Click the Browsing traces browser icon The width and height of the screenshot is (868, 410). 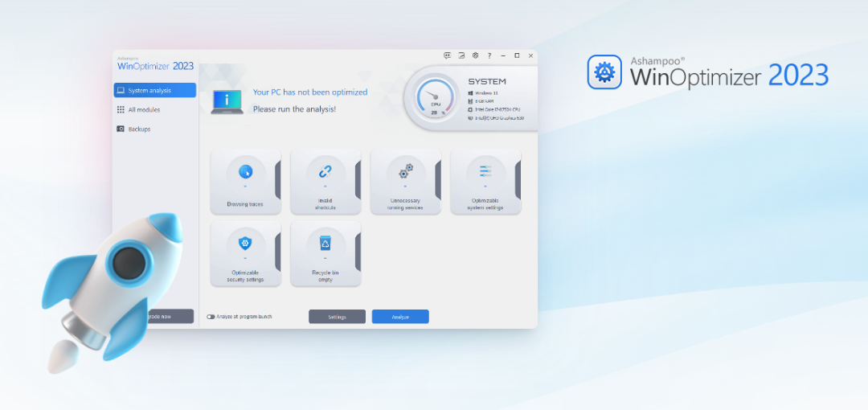[x=245, y=171]
